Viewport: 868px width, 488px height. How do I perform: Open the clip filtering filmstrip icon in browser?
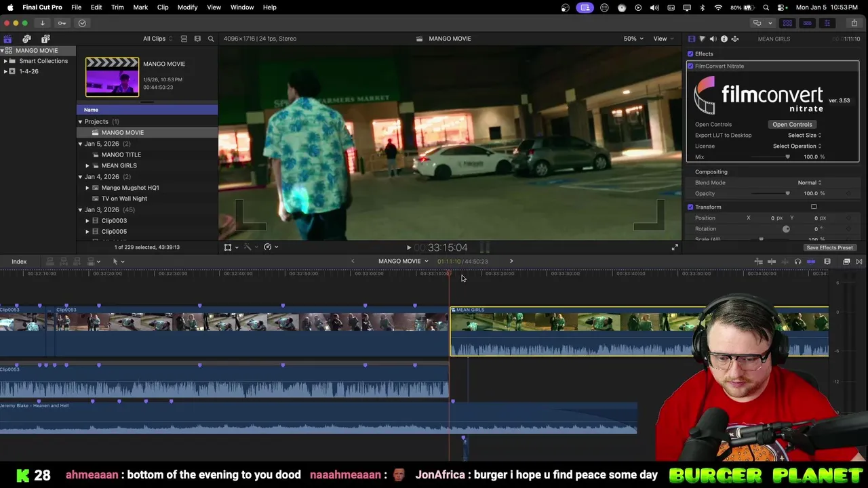197,39
